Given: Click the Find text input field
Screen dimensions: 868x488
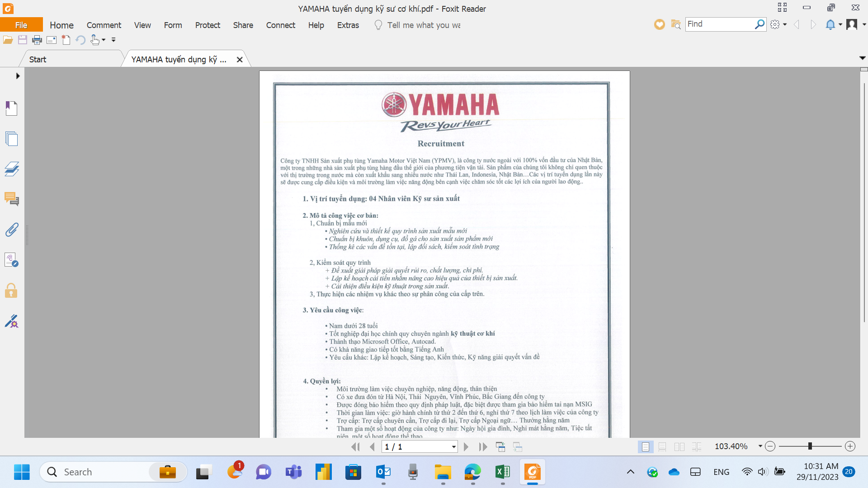Looking at the screenshot, I should (x=719, y=24).
